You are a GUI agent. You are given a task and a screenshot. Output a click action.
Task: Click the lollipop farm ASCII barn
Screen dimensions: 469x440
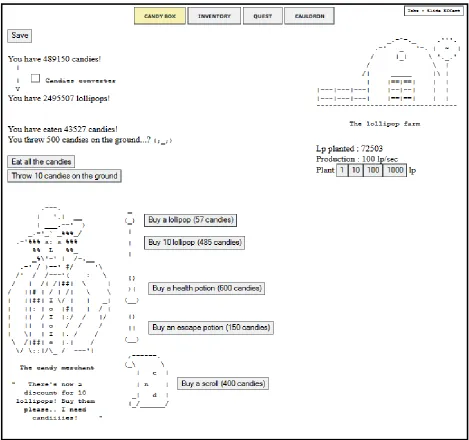click(388, 71)
